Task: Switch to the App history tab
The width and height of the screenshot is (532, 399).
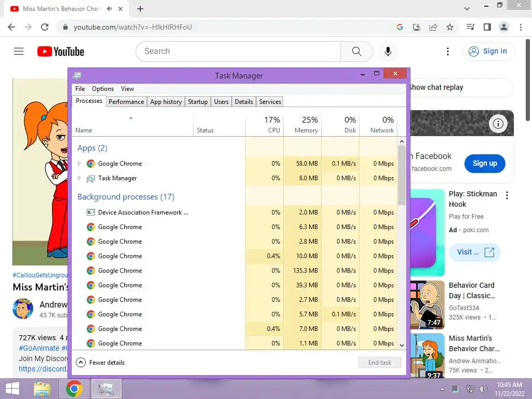Action: 166,102
